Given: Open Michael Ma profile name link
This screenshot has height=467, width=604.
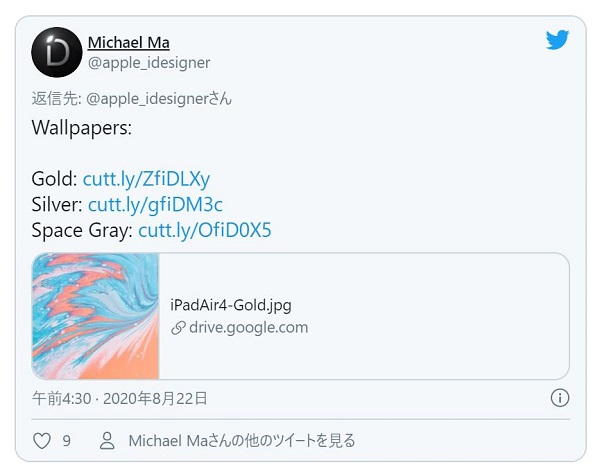Looking at the screenshot, I should (x=129, y=42).
